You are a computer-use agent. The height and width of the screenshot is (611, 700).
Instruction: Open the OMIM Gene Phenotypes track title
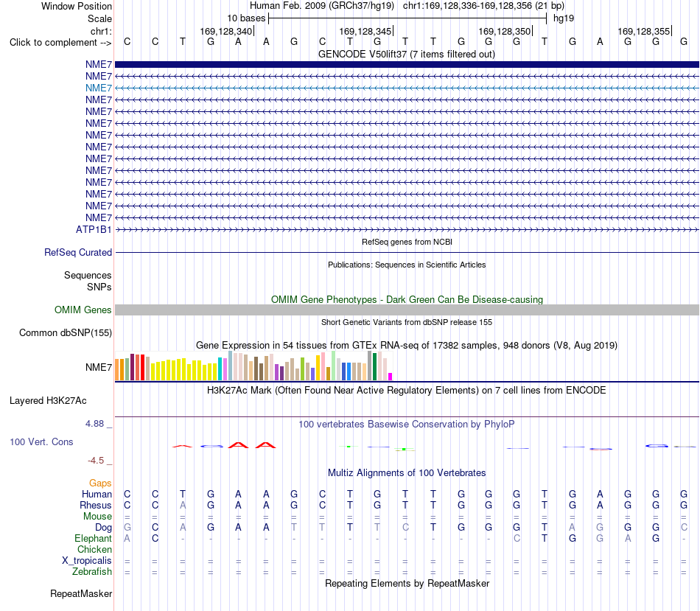coord(407,300)
